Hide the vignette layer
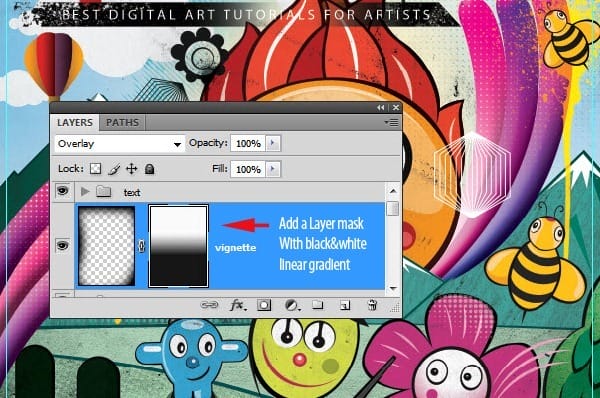The image size is (600, 398). [62, 245]
